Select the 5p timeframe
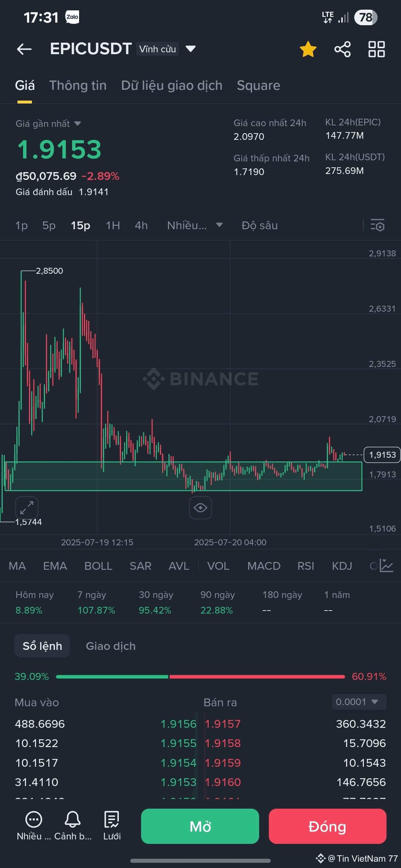The image size is (401, 868). click(x=49, y=225)
